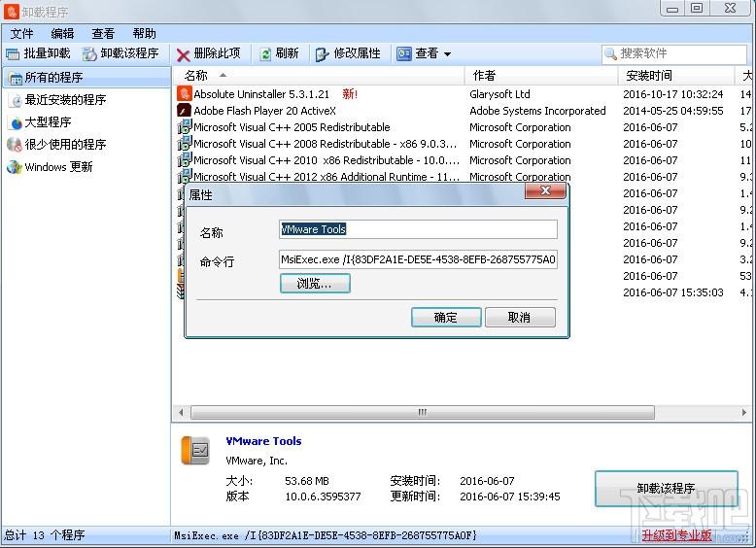This screenshot has height=548, width=756.
Task: Click the Visual C++ 2010 row icon
Action: (x=185, y=160)
